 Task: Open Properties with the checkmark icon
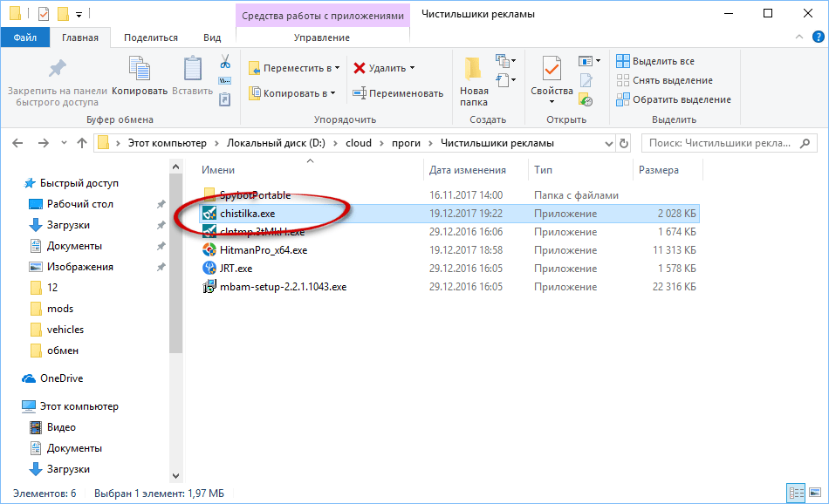tap(552, 77)
